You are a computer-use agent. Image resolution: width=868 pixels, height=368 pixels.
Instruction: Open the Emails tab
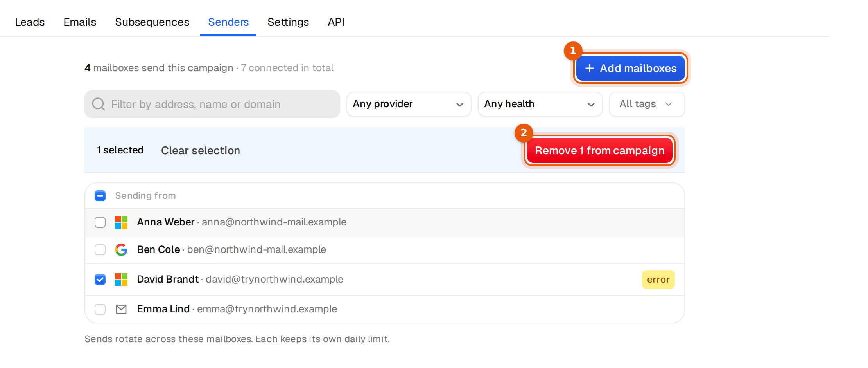(x=80, y=22)
